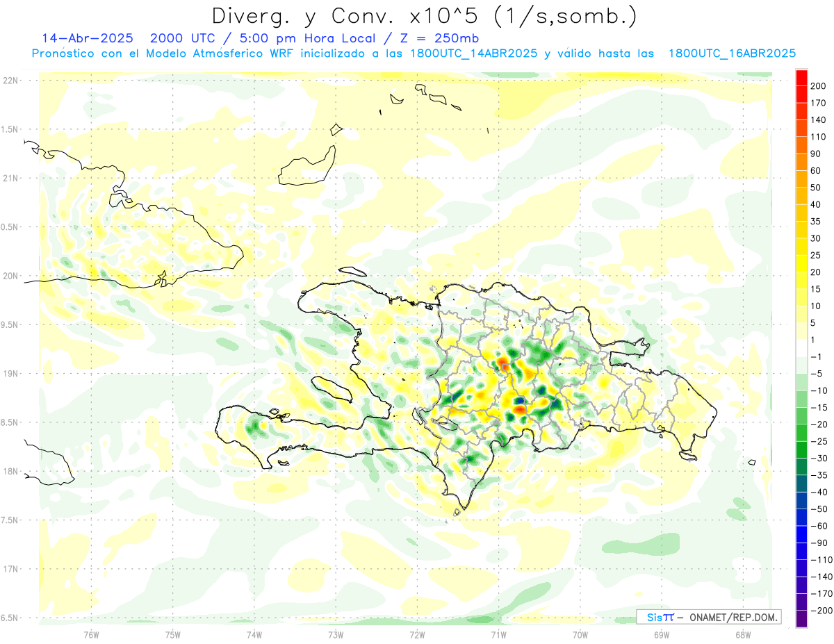
Task: Click the "-1" legend value
Action: [816, 357]
